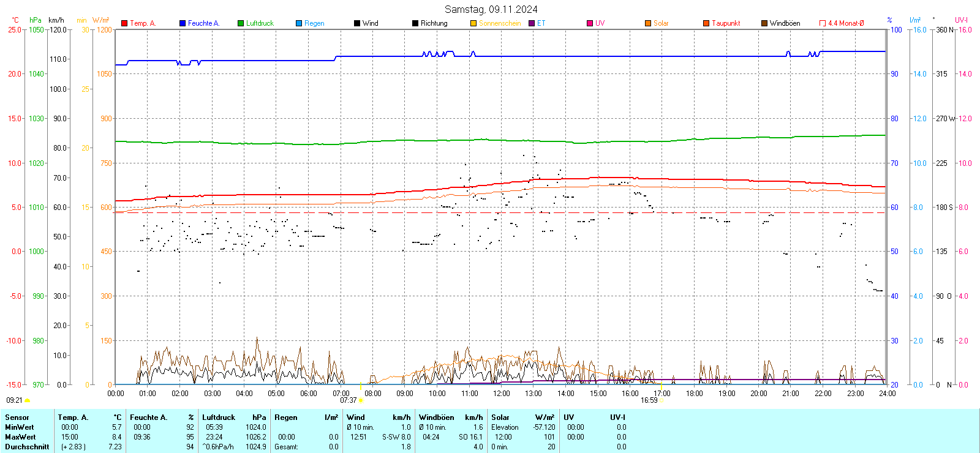Viewport: 980px width, 453px height.
Task: Click the purple ET legend square
Action: tap(532, 23)
